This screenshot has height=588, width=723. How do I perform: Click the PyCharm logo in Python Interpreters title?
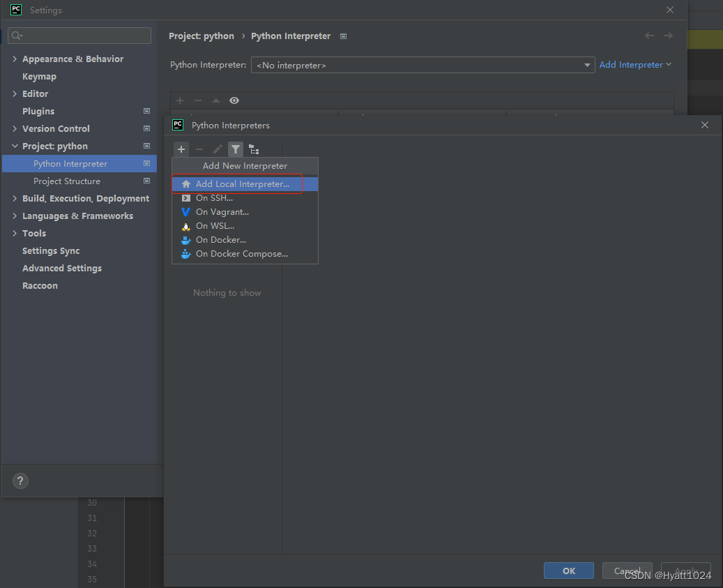pyautogui.click(x=178, y=125)
